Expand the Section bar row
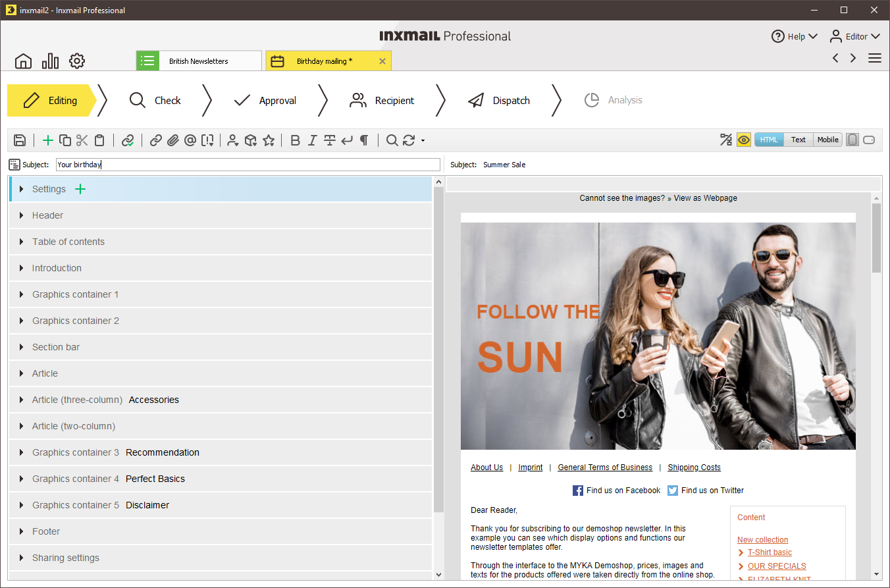The height and width of the screenshot is (588, 890). pos(22,347)
